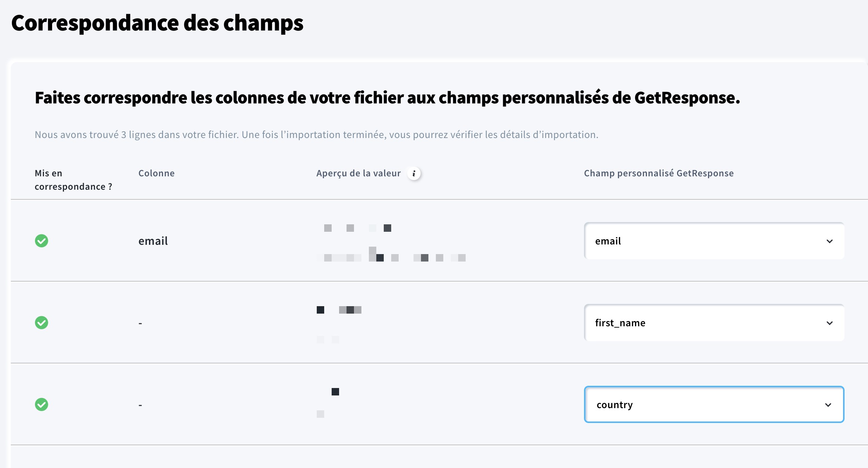Click the pixelated email value preview

point(391,243)
